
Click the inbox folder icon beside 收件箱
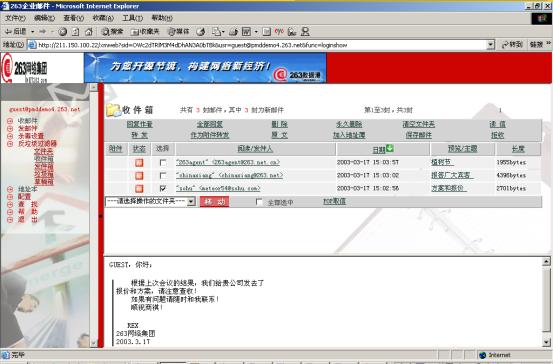pos(114,110)
